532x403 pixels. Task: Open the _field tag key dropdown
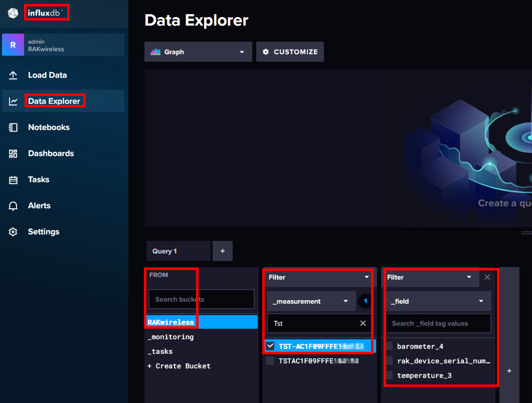coord(438,301)
